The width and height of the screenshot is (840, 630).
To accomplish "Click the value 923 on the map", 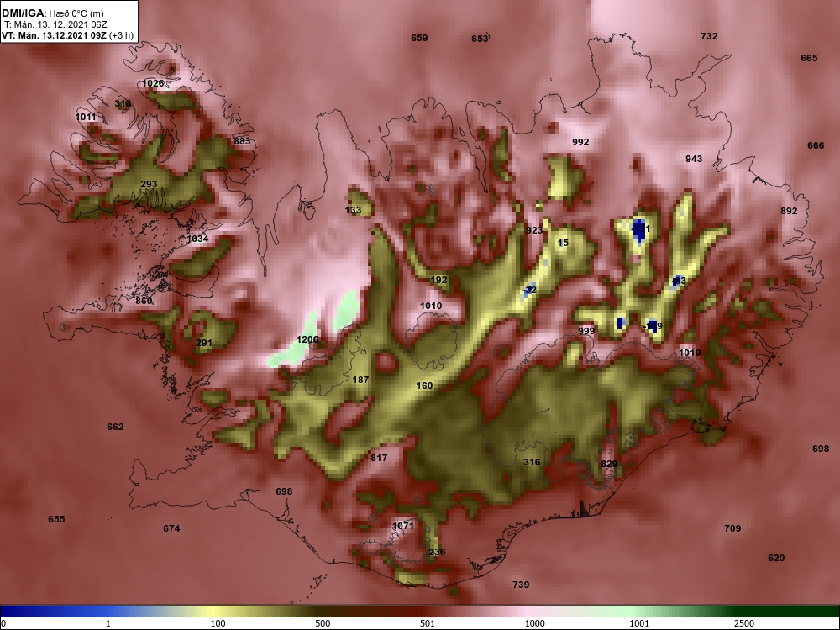I will coord(534,230).
